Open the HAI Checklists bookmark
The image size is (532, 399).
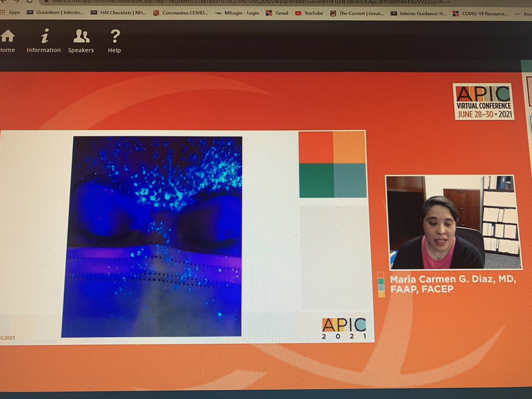pos(118,13)
